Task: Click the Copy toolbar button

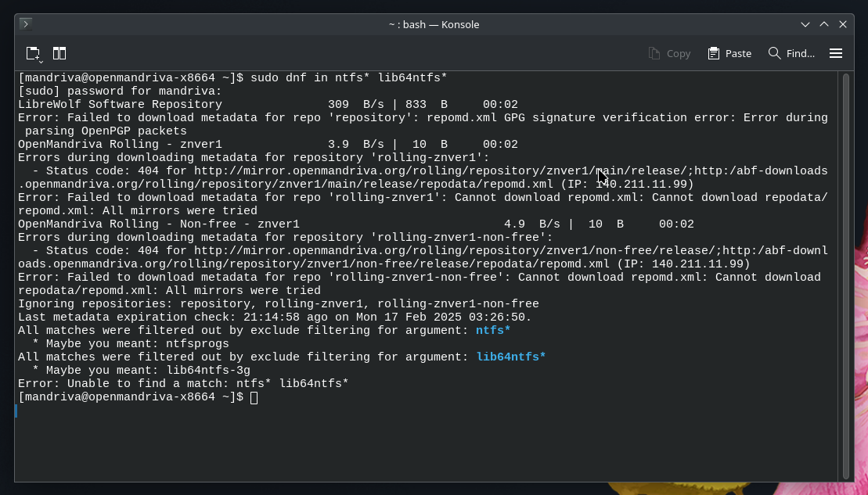Action: [669, 53]
